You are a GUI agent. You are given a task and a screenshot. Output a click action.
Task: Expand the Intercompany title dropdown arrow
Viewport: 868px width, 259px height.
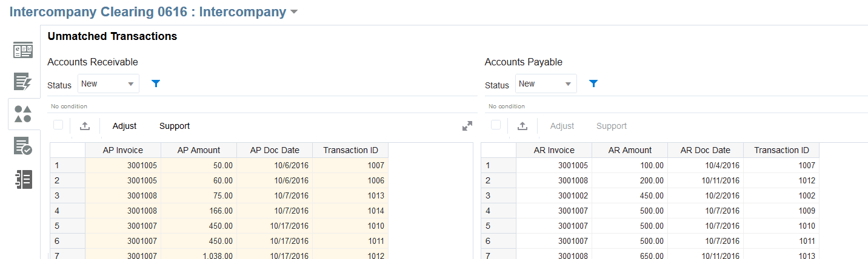294,12
